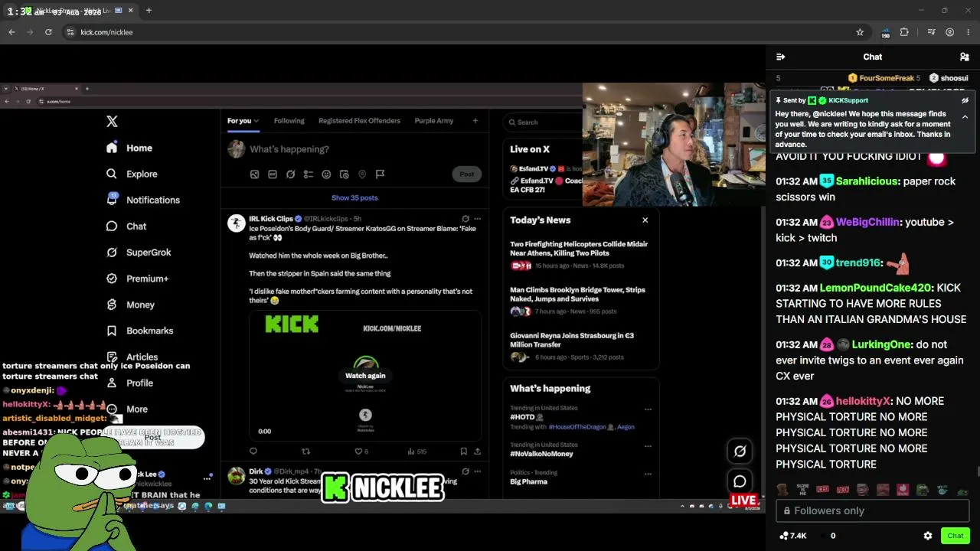Switch to Registered Flex Offenders tab
The image size is (980, 551).
pos(359,121)
